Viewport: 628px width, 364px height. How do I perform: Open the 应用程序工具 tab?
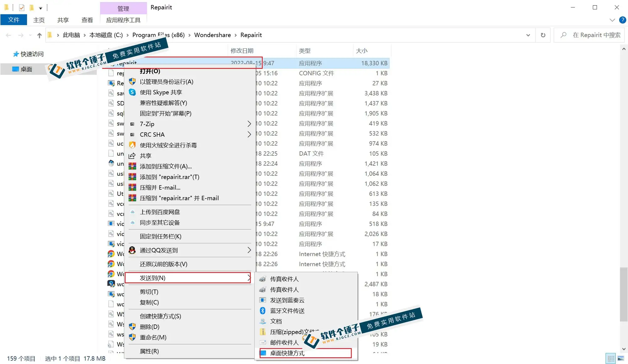123,20
